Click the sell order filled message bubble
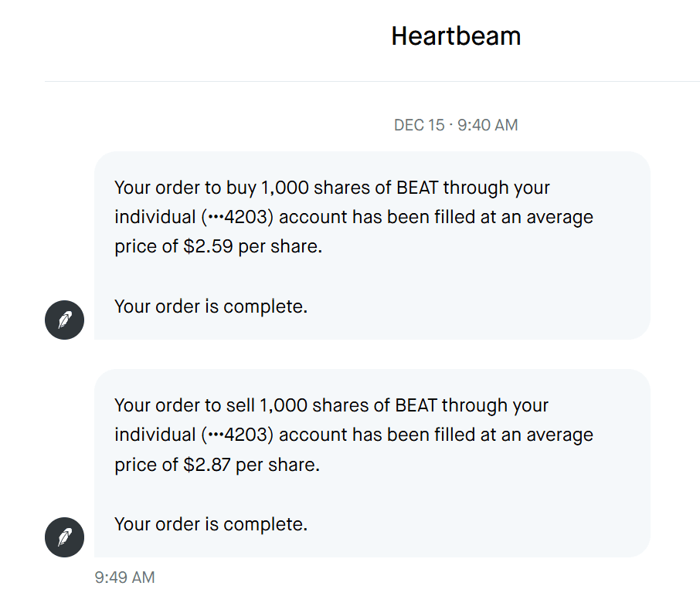The width and height of the screenshot is (700, 596). (372, 463)
